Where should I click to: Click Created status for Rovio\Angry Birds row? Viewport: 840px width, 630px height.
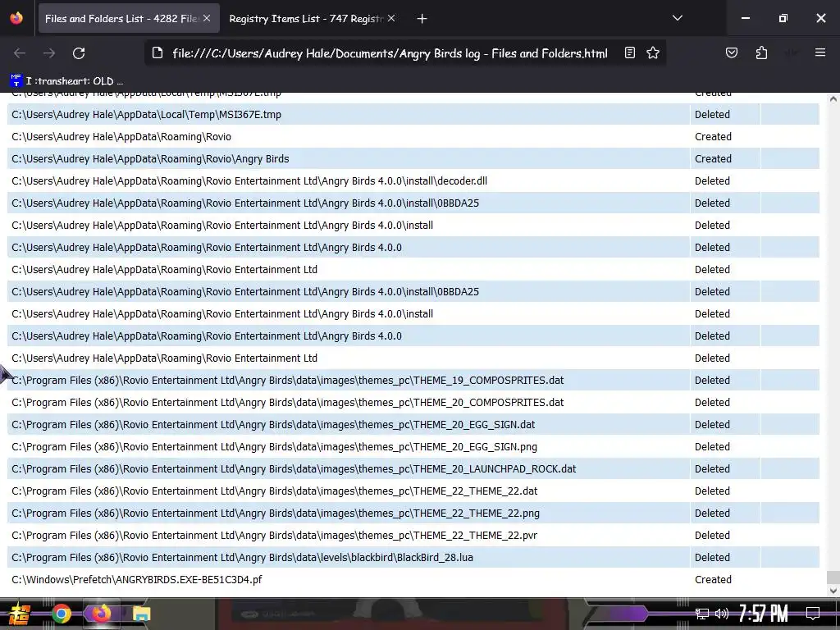(x=713, y=159)
